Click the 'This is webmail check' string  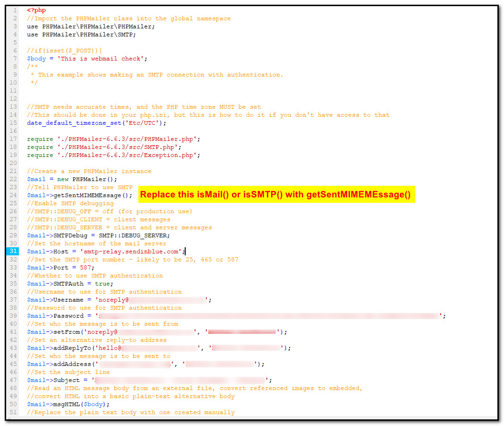[101, 59]
